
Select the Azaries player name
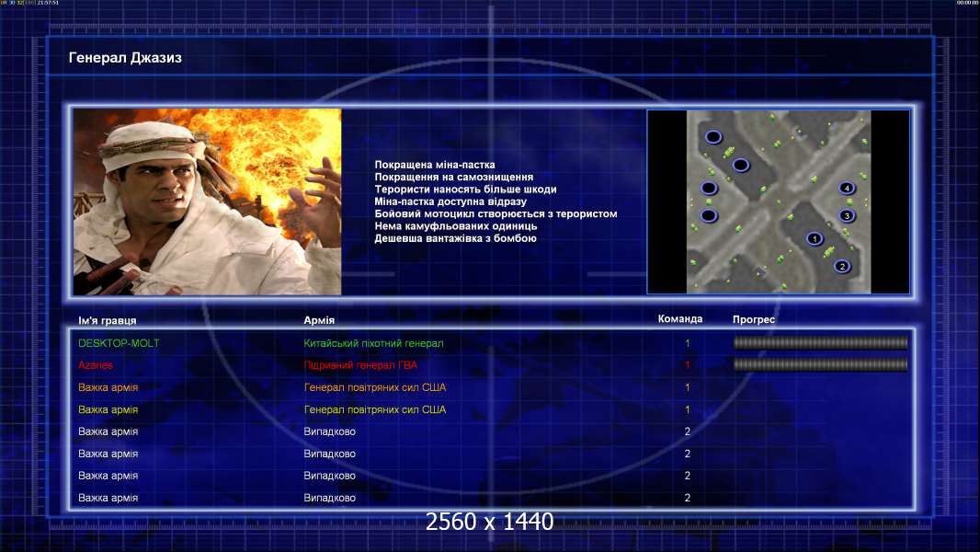[95, 365]
